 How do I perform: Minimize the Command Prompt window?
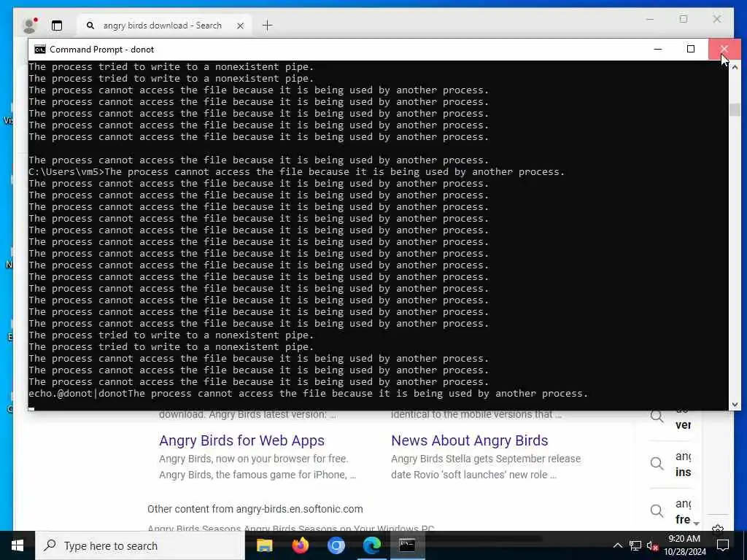point(658,49)
